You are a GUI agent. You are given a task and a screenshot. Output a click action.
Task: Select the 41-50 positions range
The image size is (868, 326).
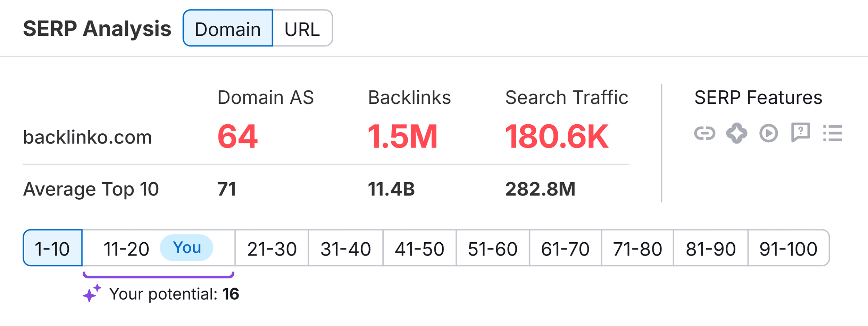419,248
